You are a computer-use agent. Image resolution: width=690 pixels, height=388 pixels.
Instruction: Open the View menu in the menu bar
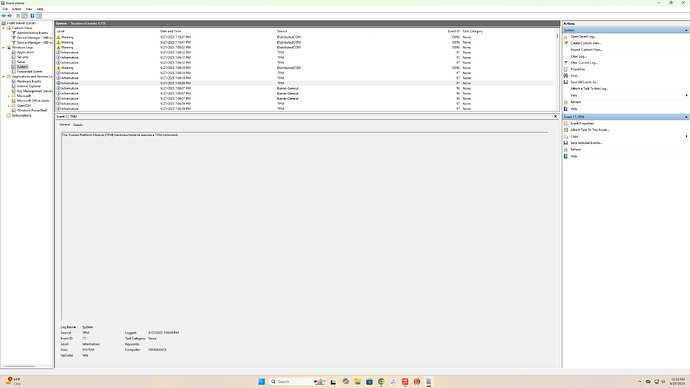tap(29, 9)
